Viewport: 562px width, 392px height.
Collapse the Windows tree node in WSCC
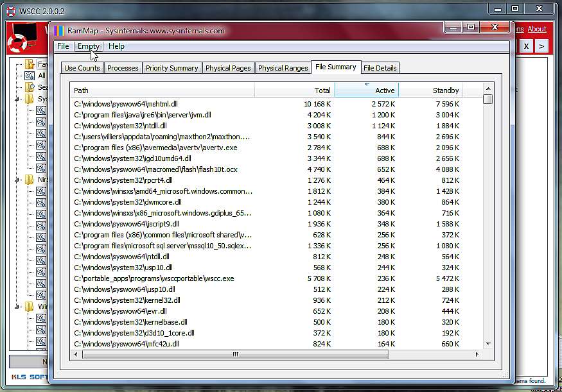tap(17, 307)
